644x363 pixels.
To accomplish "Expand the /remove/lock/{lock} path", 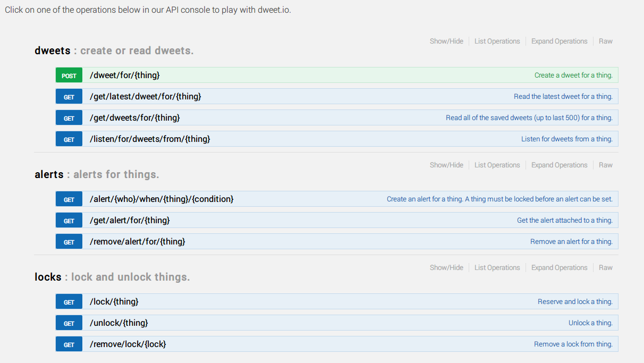I will coord(128,344).
